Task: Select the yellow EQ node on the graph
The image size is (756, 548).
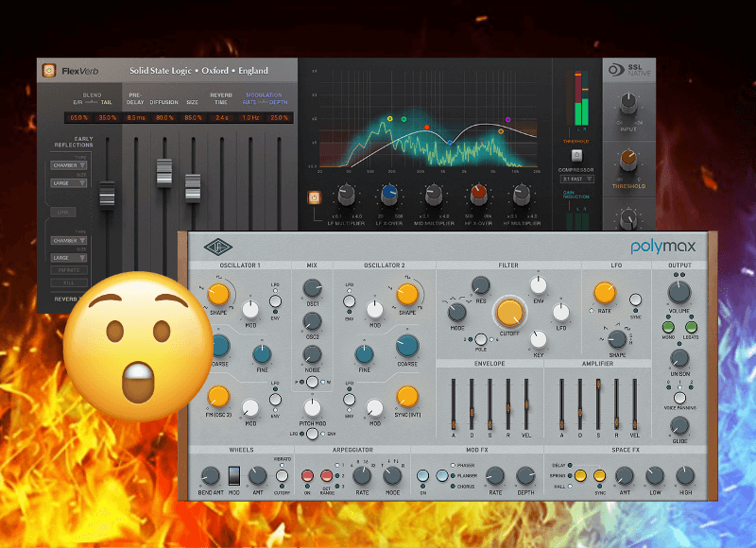Action: tap(389, 118)
